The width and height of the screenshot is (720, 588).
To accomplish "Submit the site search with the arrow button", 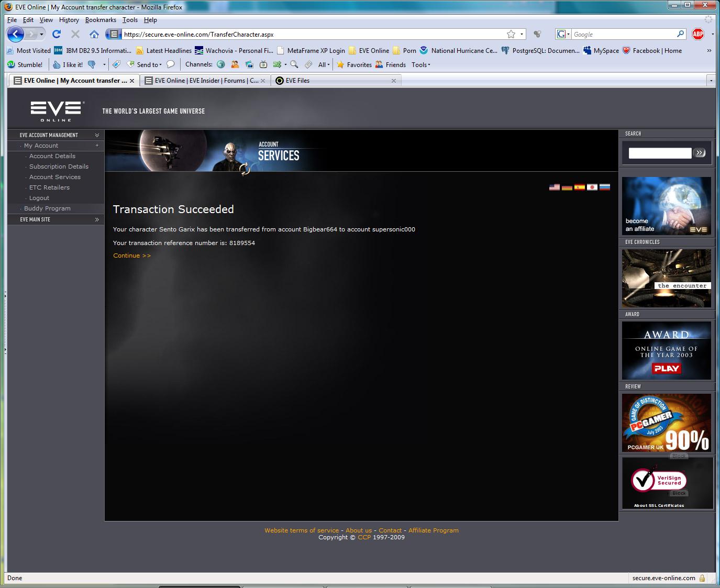I will [x=700, y=153].
